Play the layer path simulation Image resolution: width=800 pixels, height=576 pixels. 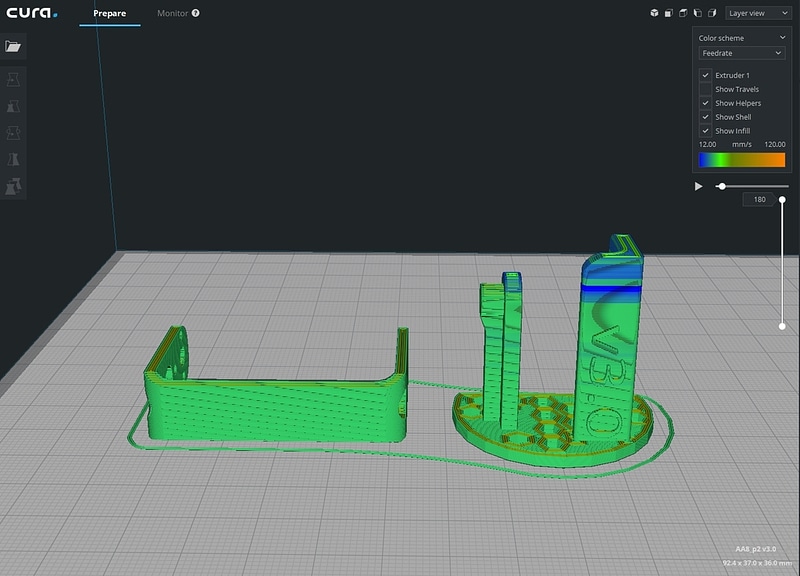pos(698,186)
